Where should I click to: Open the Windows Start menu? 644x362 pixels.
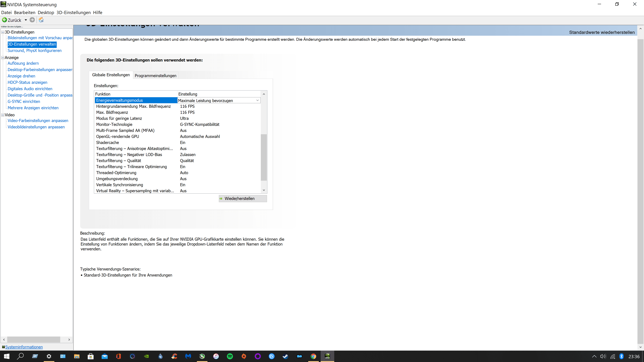tap(7, 356)
